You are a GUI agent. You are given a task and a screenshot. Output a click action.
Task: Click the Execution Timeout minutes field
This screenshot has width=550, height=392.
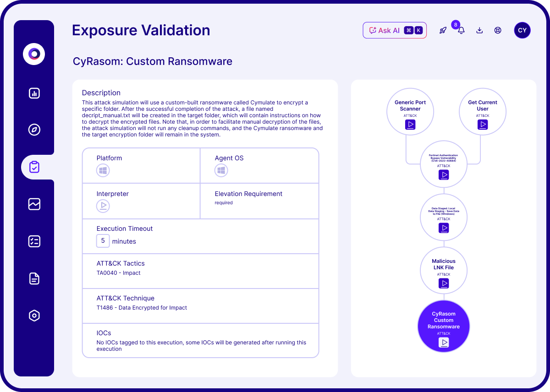(x=103, y=241)
